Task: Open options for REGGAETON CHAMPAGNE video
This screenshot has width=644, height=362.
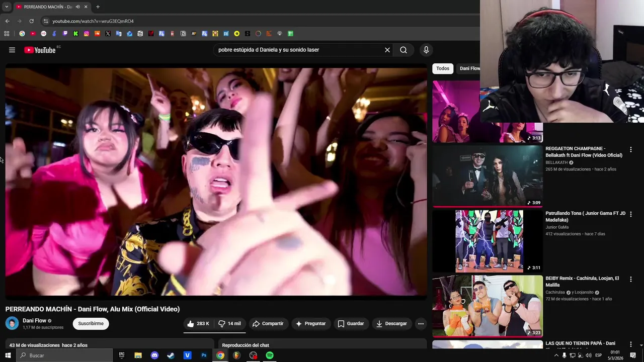Action: tap(630, 150)
